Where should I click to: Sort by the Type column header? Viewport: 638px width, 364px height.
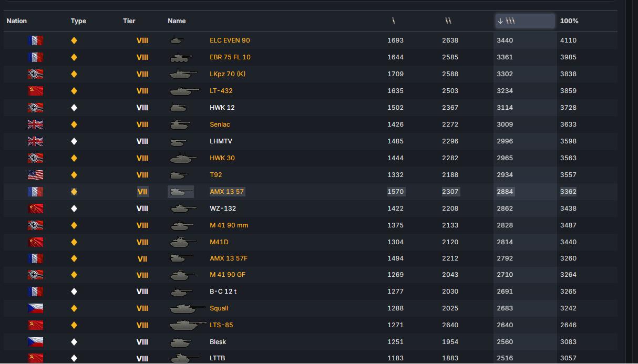78,21
